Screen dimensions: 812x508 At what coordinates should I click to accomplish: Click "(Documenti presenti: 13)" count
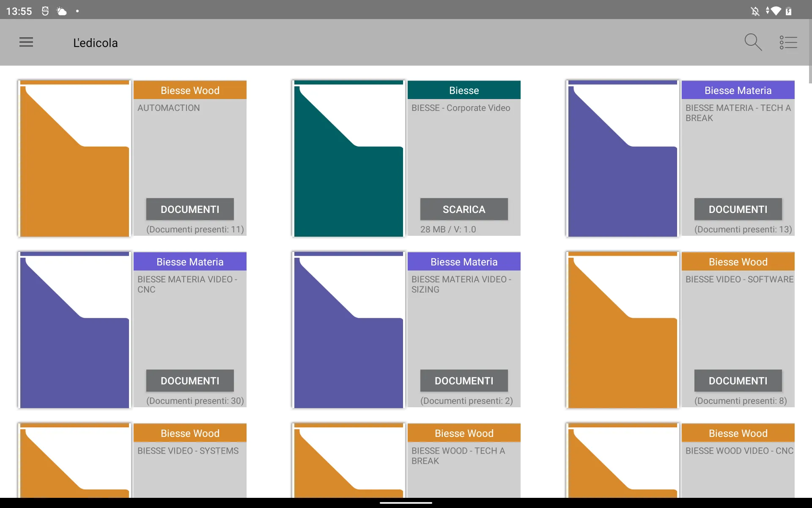tap(743, 229)
